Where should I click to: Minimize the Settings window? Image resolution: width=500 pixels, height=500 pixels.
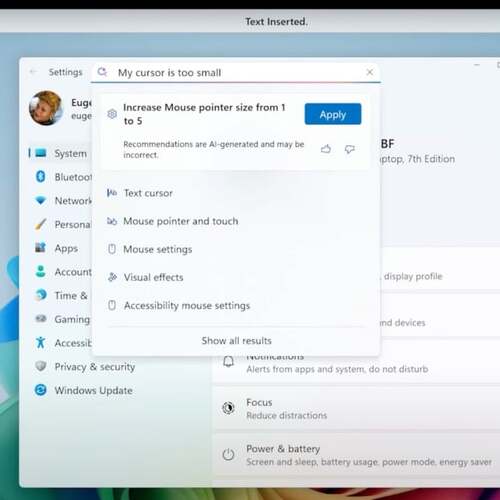(x=477, y=65)
